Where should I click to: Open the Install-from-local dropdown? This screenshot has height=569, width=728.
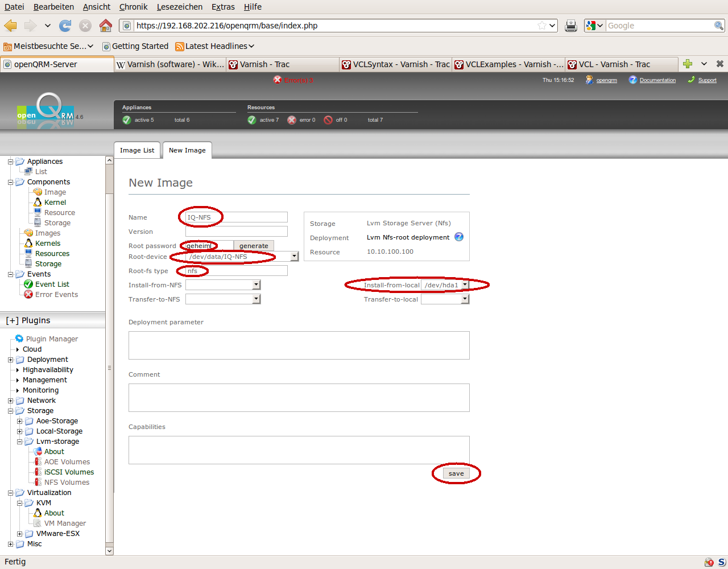(x=465, y=285)
